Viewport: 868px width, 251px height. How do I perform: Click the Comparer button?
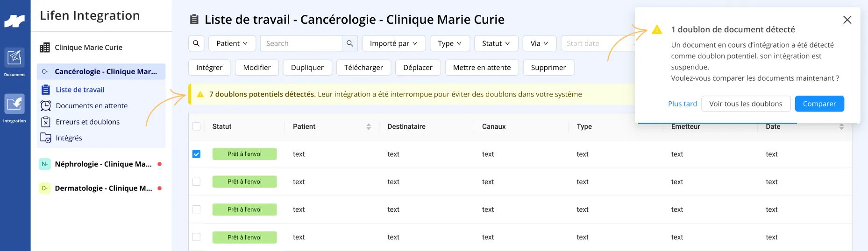[x=819, y=104]
